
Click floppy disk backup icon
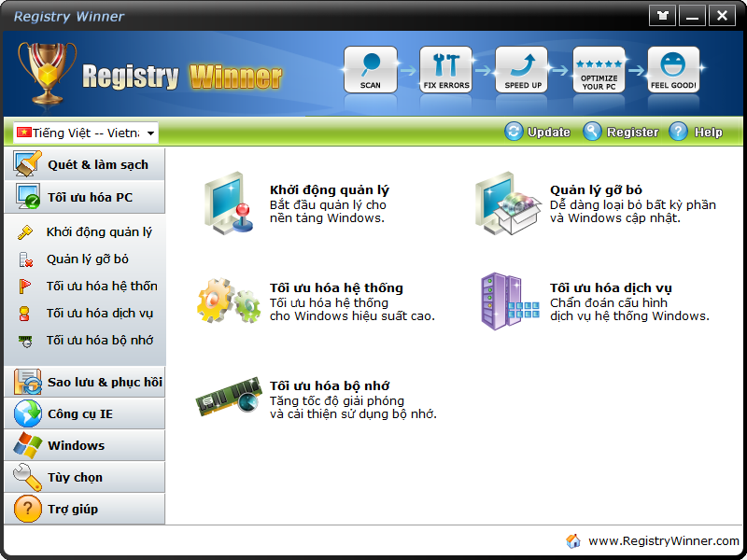(x=28, y=382)
